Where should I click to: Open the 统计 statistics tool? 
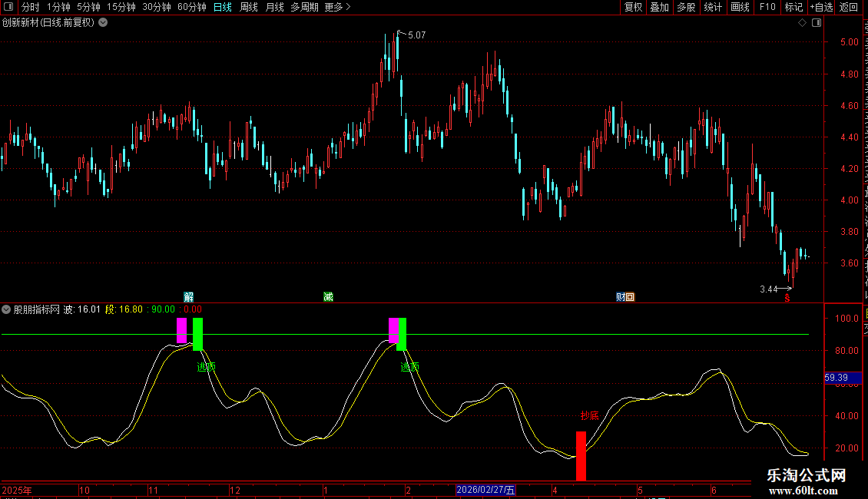pos(712,7)
